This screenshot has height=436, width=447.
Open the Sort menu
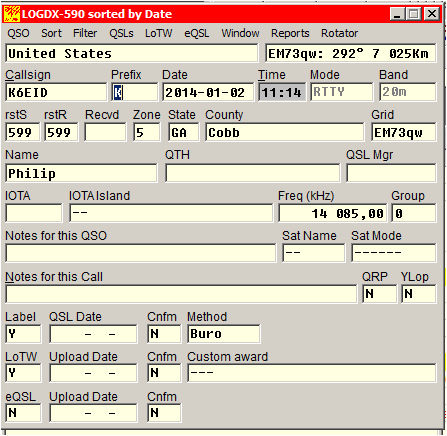pos(51,33)
